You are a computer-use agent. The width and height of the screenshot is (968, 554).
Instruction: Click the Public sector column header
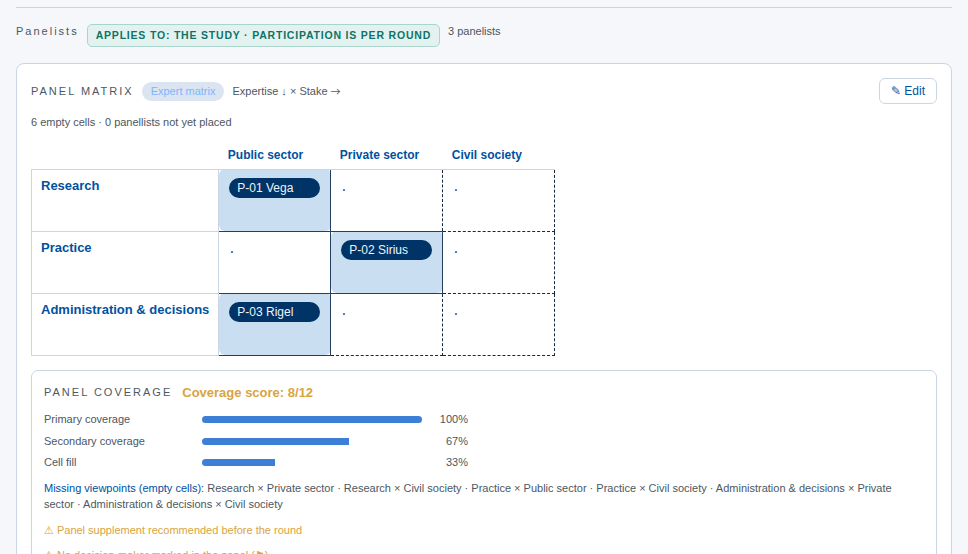265,155
